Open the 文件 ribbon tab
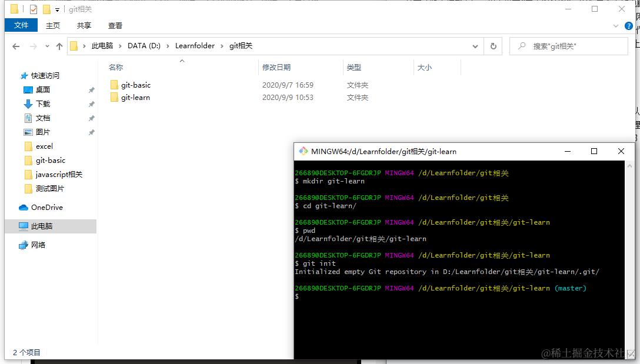 (21, 25)
